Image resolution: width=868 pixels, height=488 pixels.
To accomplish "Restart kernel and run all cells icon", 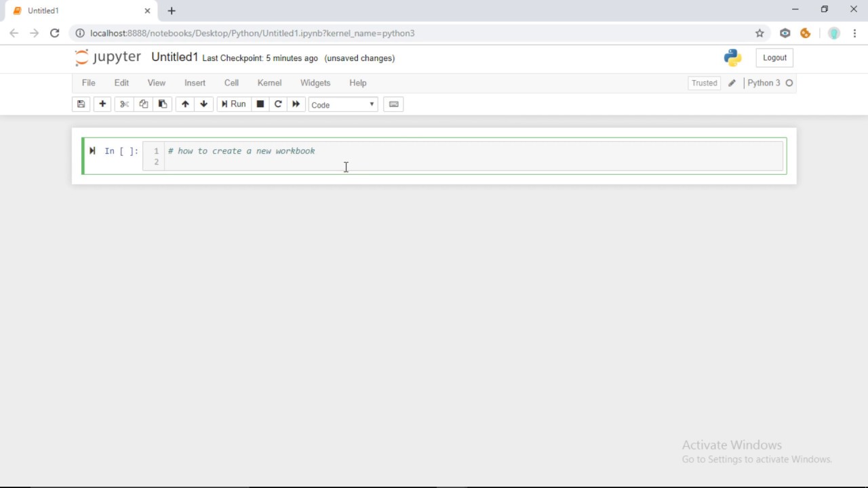I will point(296,104).
